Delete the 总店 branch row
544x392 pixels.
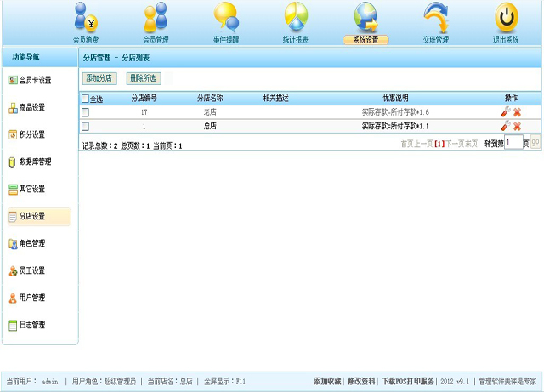(x=517, y=126)
